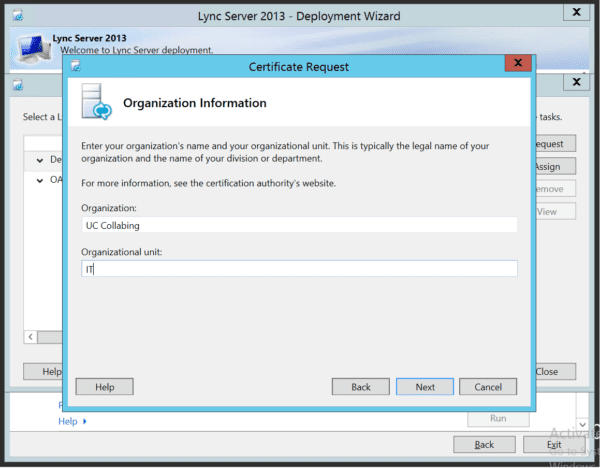Focus the Organizational unit input field
Image resolution: width=600 pixels, height=468 pixels.
(x=299, y=269)
